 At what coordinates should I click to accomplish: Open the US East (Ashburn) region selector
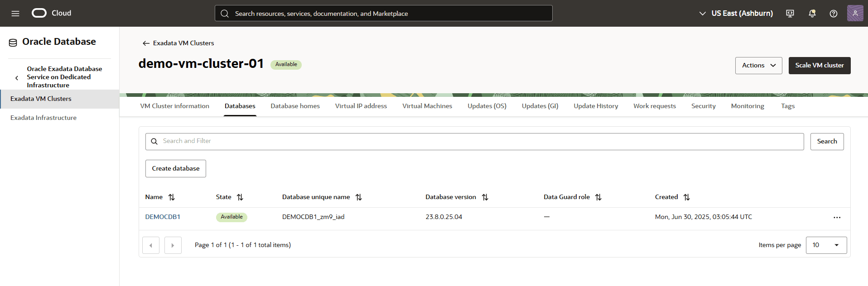pyautogui.click(x=736, y=14)
